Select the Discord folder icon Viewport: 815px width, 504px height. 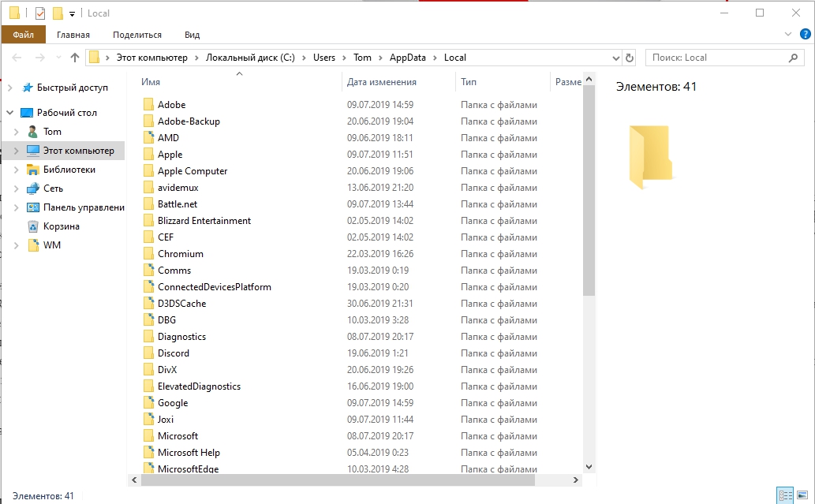148,353
